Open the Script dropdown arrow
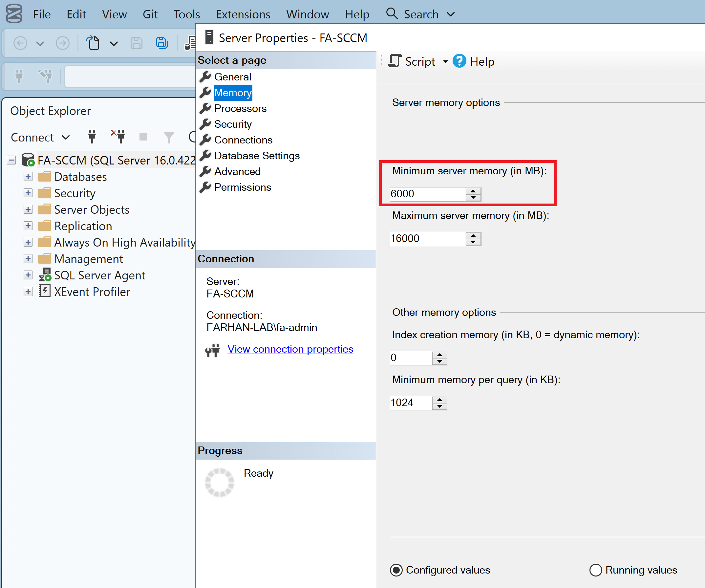The width and height of the screenshot is (705, 588). tap(445, 61)
